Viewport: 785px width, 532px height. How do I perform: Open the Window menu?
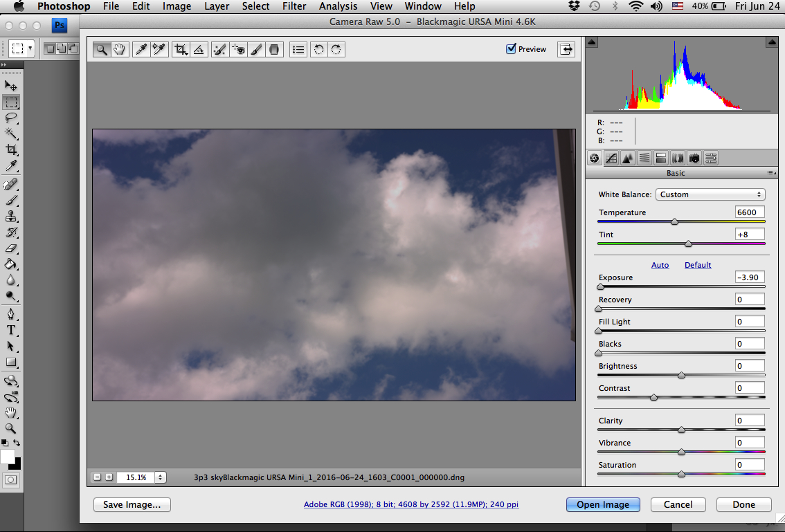[x=423, y=6]
